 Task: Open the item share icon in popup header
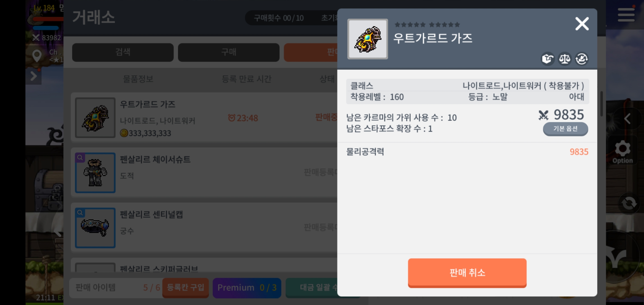tap(548, 59)
